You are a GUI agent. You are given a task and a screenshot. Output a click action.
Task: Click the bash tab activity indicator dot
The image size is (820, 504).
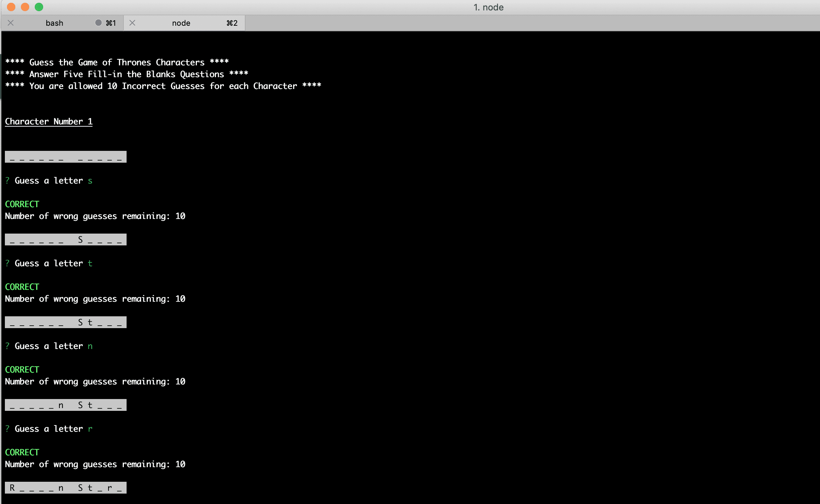pos(98,23)
